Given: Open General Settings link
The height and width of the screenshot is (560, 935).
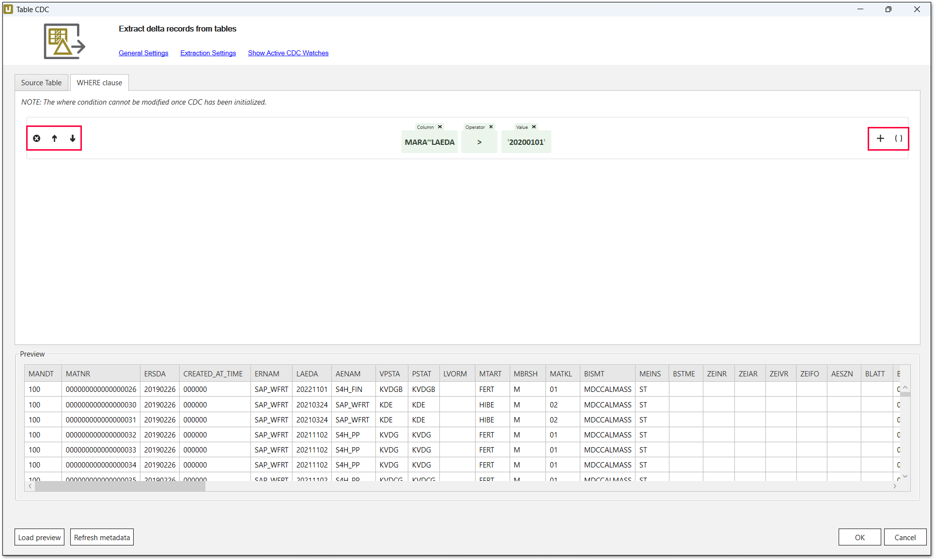Looking at the screenshot, I should 143,53.
